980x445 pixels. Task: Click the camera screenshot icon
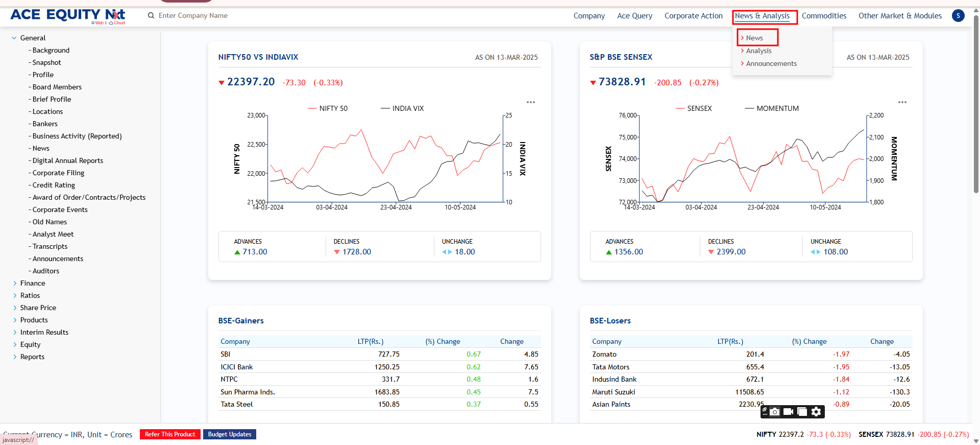775,412
